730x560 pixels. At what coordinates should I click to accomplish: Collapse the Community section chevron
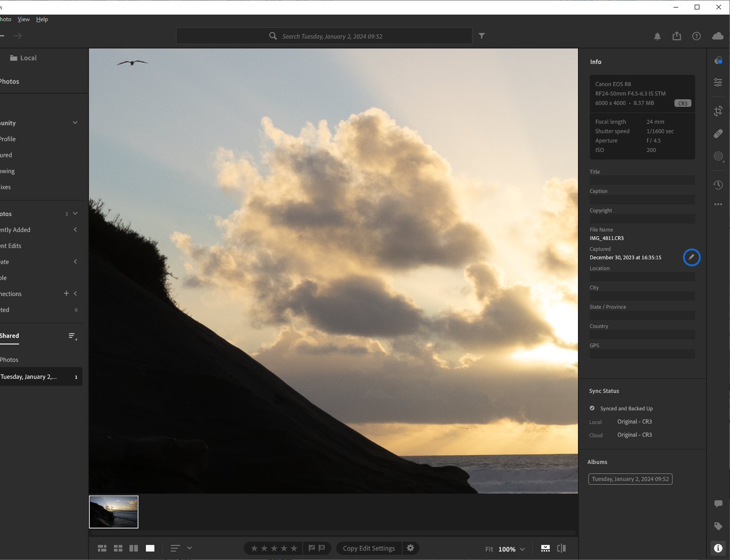click(x=75, y=123)
